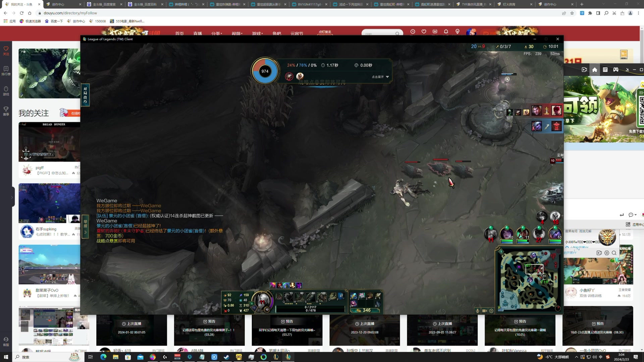Click the browser address bar URL
This screenshot has width=644, height=362.
click(x=70, y=13)
